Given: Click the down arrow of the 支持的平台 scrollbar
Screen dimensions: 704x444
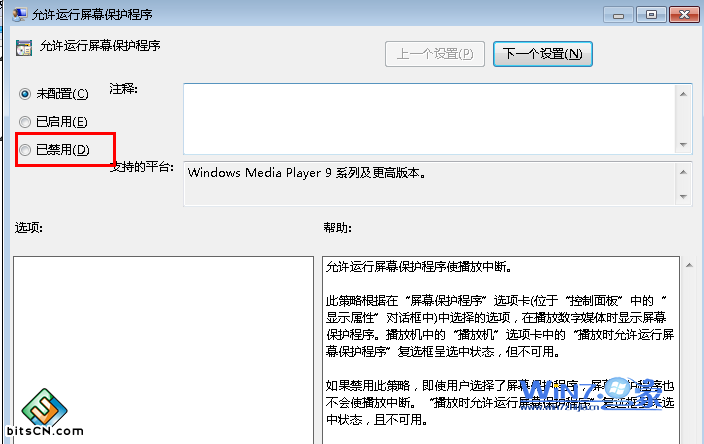Looking at the screenshot, I should pos(683,197).
